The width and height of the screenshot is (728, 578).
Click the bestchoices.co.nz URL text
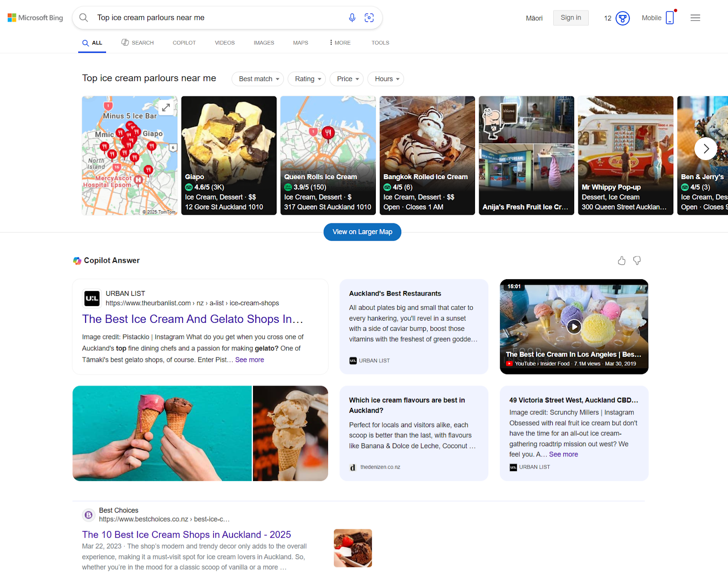[164, 519]
